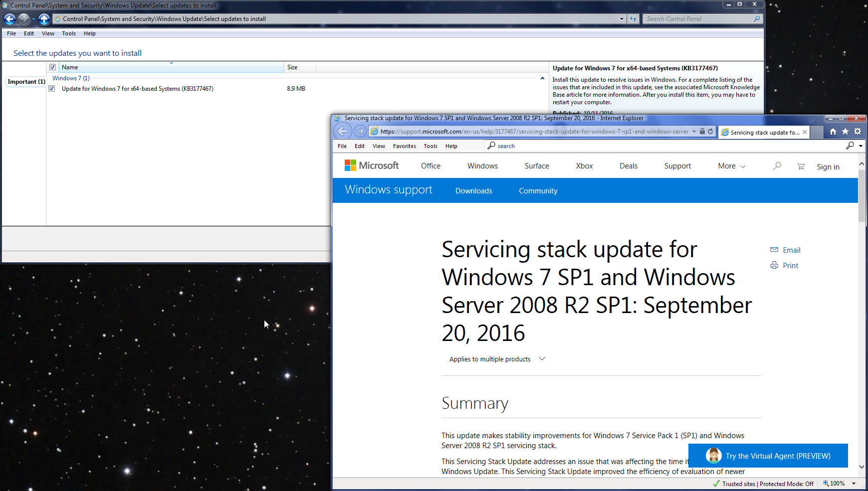Screen dimensions: 868x491
Task: Open Internet Explorer Tools menu
Action: [x=431, y=146]
